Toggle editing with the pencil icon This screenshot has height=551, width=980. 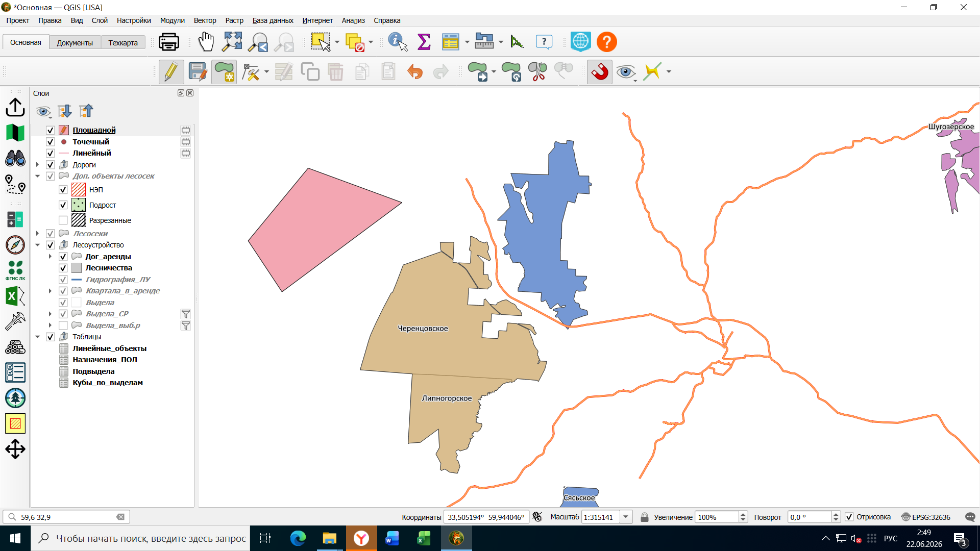pyautogui.click(x=171, y=71)
